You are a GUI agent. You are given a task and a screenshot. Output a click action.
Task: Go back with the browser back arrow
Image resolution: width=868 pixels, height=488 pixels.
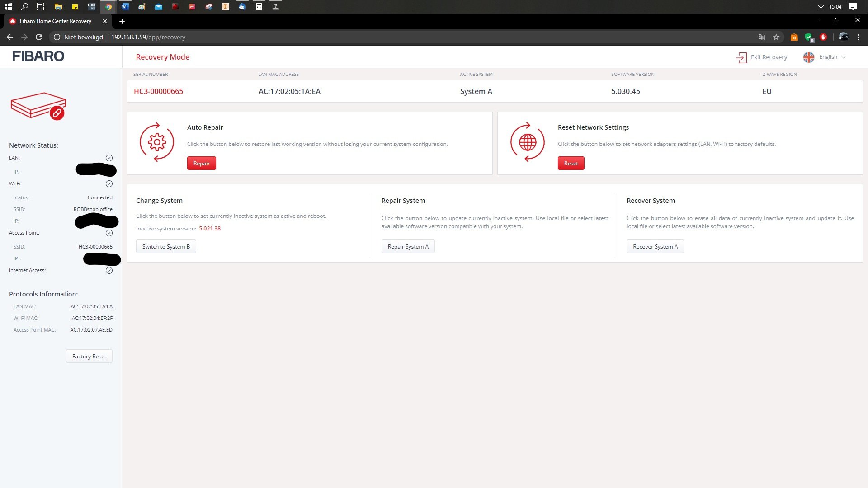[10, 37]
